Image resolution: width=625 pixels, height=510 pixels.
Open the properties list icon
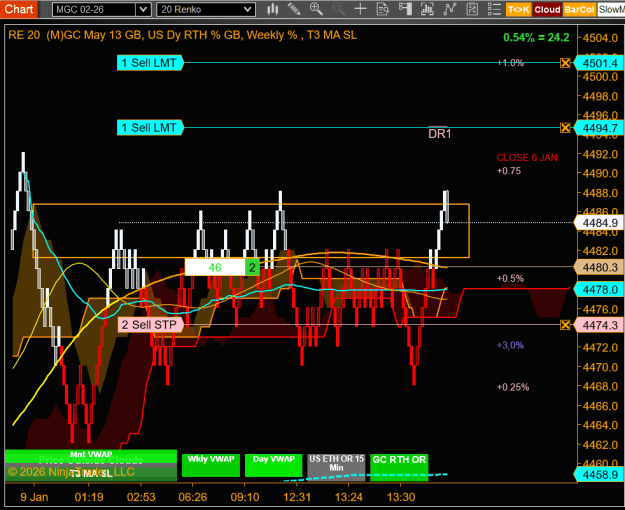tap(494, 9)
